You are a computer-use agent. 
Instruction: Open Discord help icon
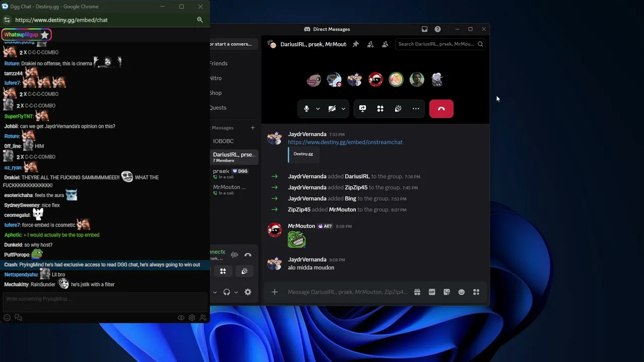tap(438, 29)
